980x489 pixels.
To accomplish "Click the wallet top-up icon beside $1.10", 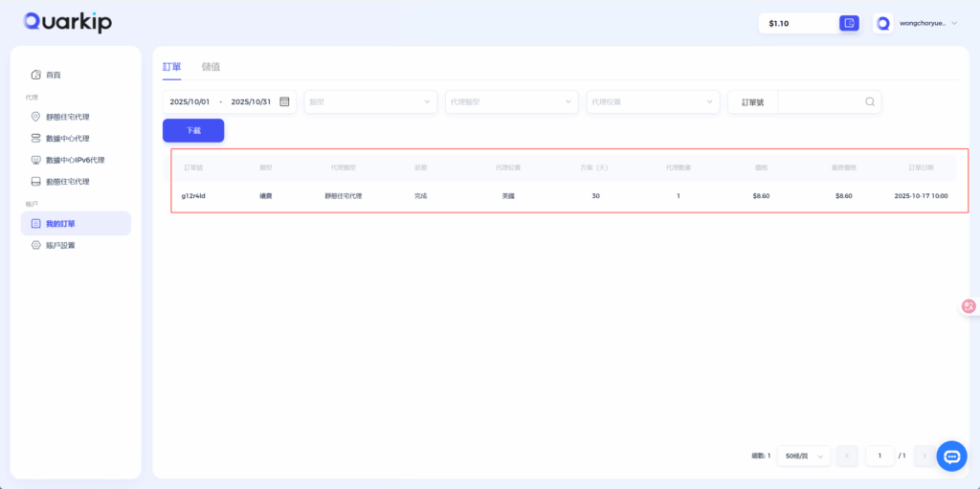I will 849,23.
